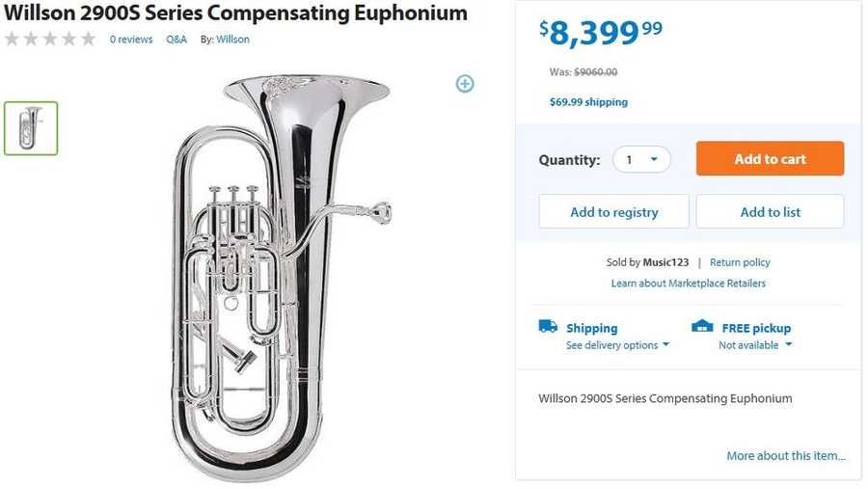This screenshot has height=489, width=868.
Task: Click the five-star rating icons
Action: pos(50,40)
